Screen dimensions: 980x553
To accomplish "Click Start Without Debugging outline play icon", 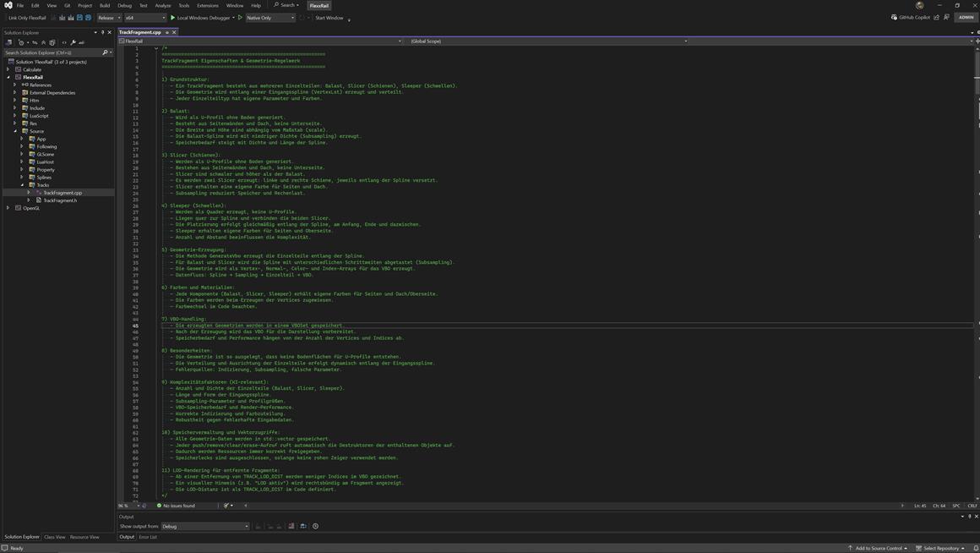I will 240,18.
